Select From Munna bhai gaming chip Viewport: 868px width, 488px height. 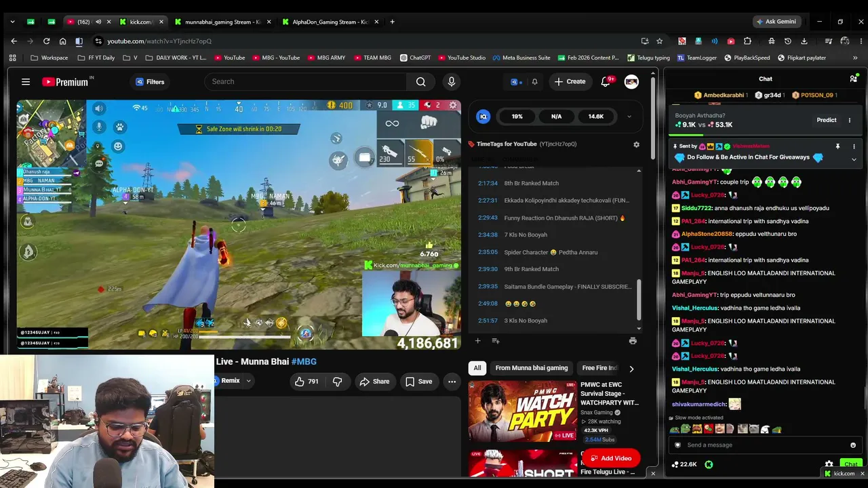[x=532, y=368]
